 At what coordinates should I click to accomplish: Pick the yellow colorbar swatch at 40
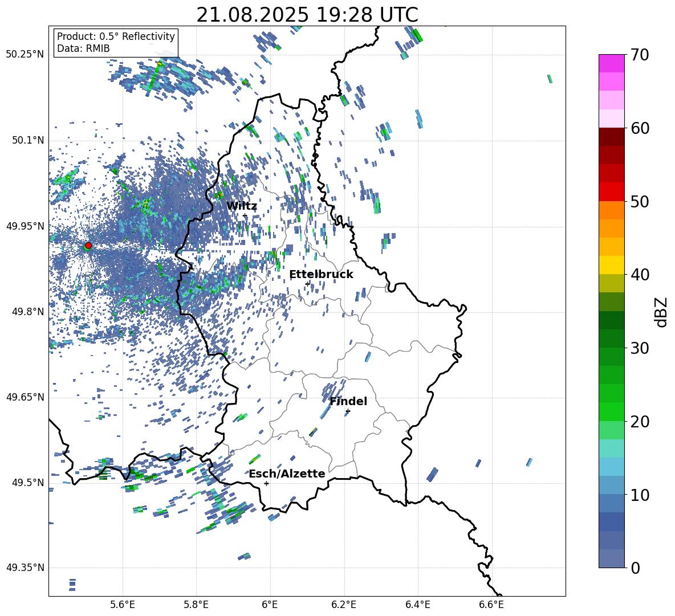pos(612,265)
